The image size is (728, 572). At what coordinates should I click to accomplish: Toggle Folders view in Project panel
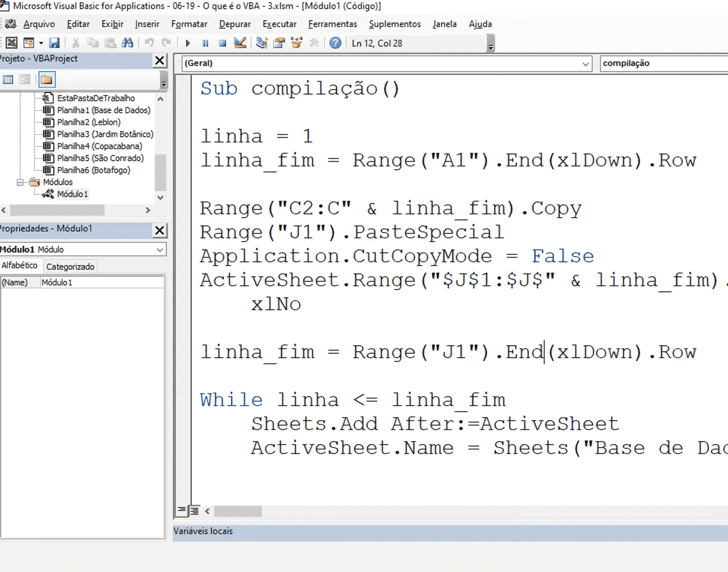click(47, 80)
